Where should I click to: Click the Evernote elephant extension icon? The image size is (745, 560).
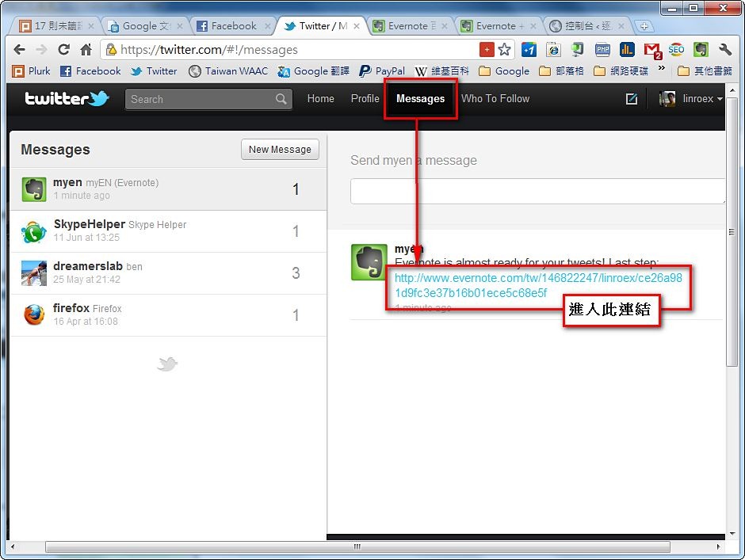701,49
